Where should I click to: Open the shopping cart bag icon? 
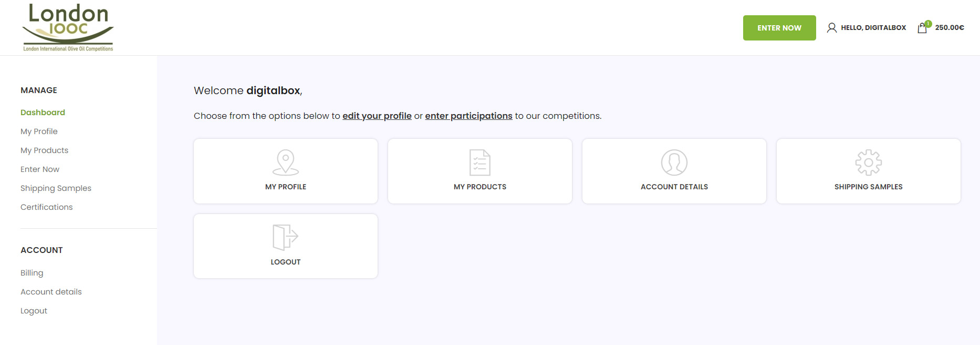click(922, 28)
